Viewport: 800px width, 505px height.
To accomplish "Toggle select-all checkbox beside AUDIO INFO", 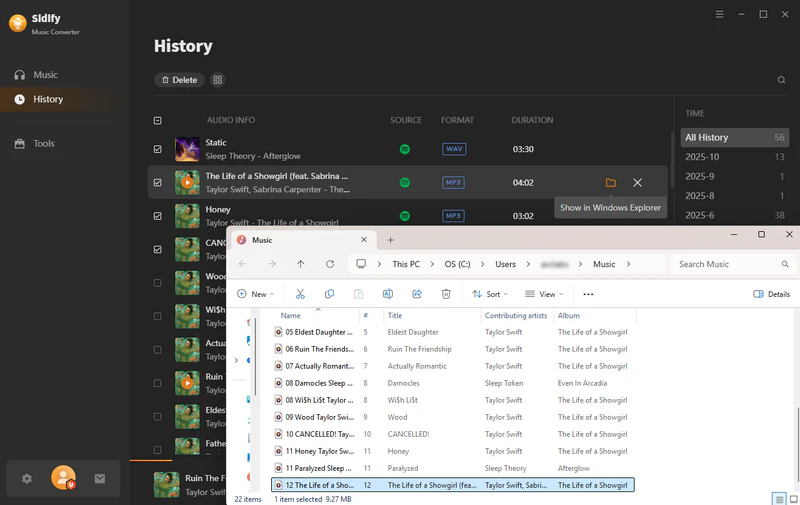I will [158, 120].
